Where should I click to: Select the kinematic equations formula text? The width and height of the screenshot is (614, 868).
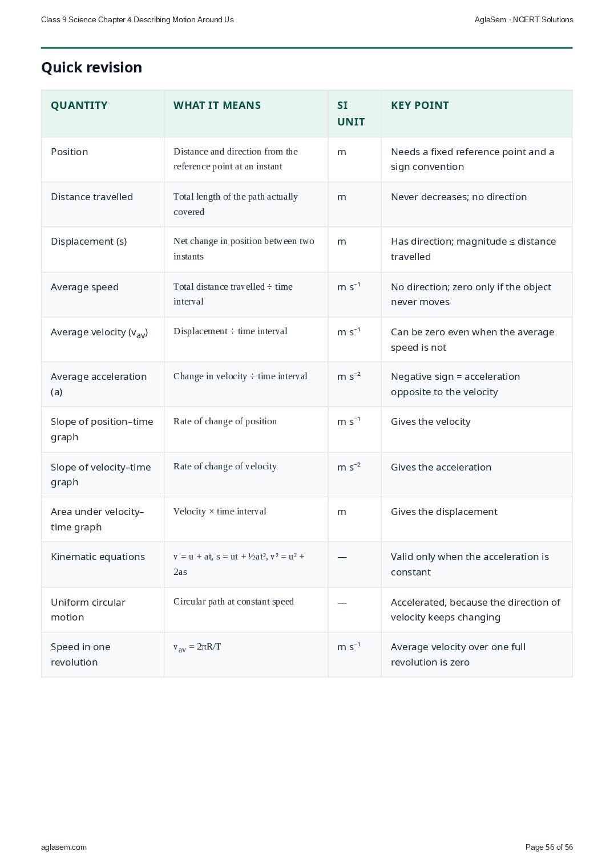(239, 564)
